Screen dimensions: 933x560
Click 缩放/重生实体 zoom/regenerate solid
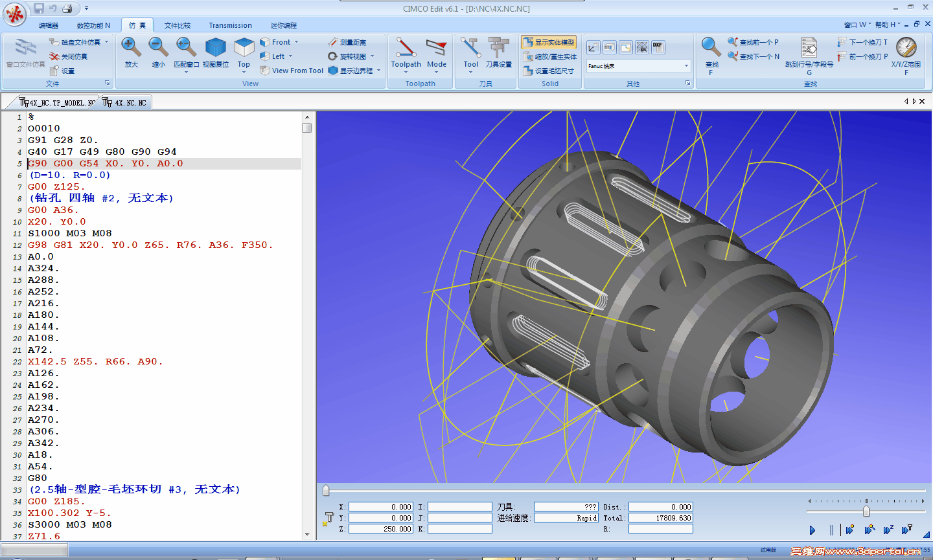point(549,56)
